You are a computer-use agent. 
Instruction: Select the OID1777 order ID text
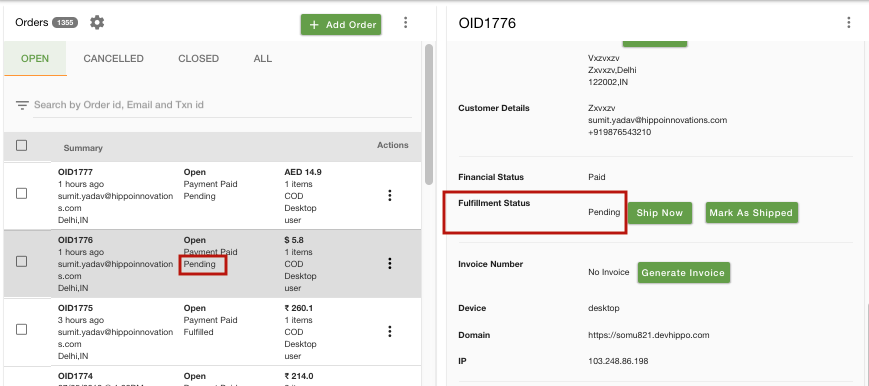click(75, 172)
